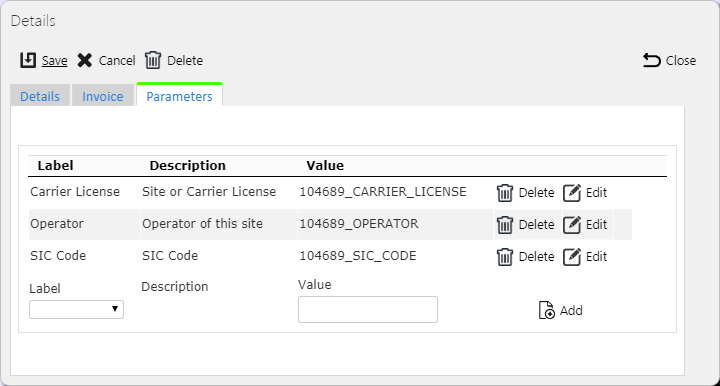The width and height of the screenshot is (720, 386).
Task: Click Delete text in SIC Code row
Action: click(536, 257)
